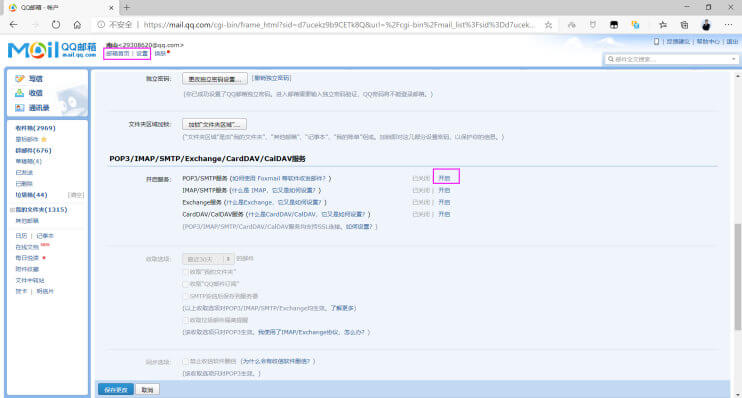Open 群邮件(676) folder
The image size is (742, 398).
point(33,150)
